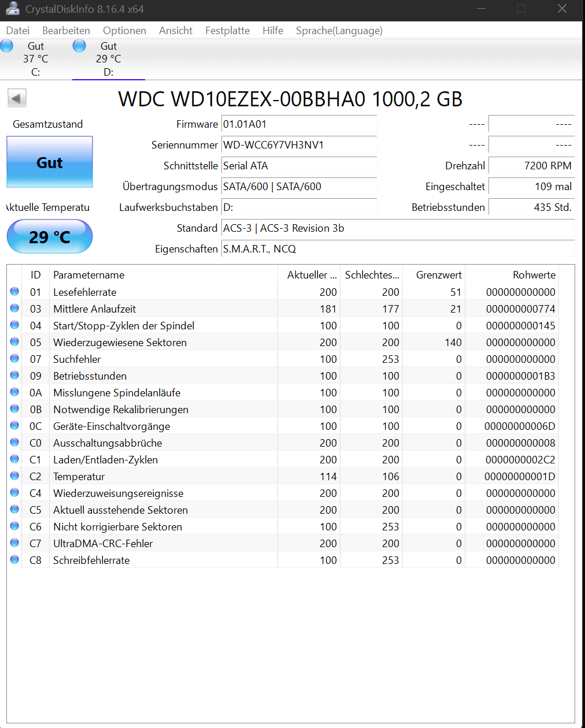Click status dot for Wiederzugewiesene Sektoren

coord(14,342)
